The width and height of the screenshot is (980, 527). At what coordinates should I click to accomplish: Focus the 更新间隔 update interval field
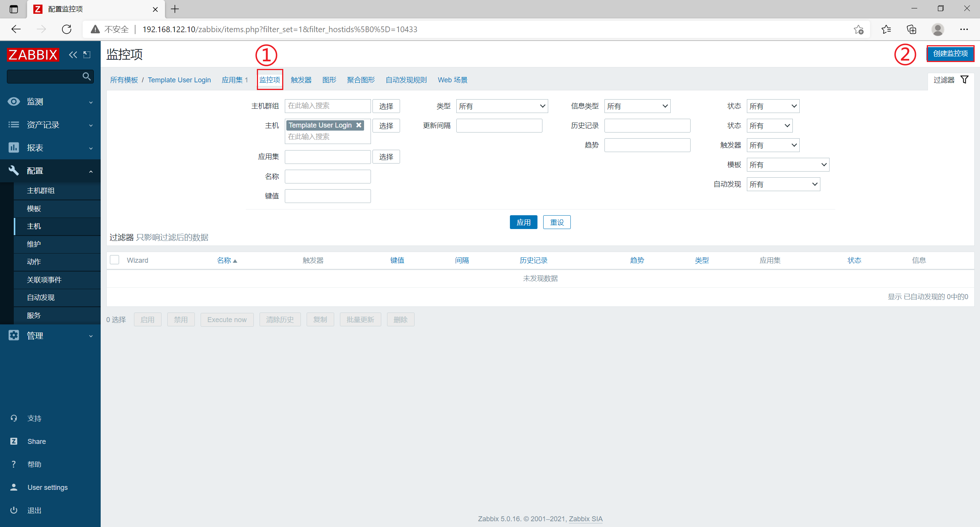click(499, 126)
